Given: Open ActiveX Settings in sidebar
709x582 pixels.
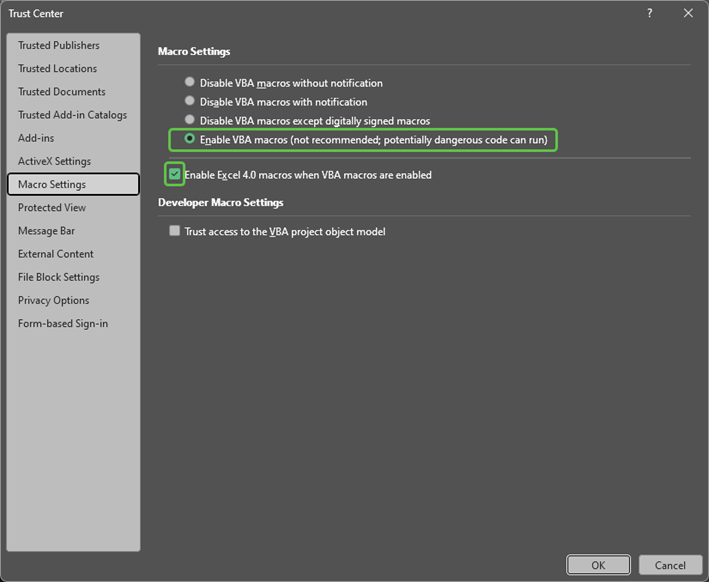Looking at the screenshot, I should [x=54, y=161].
